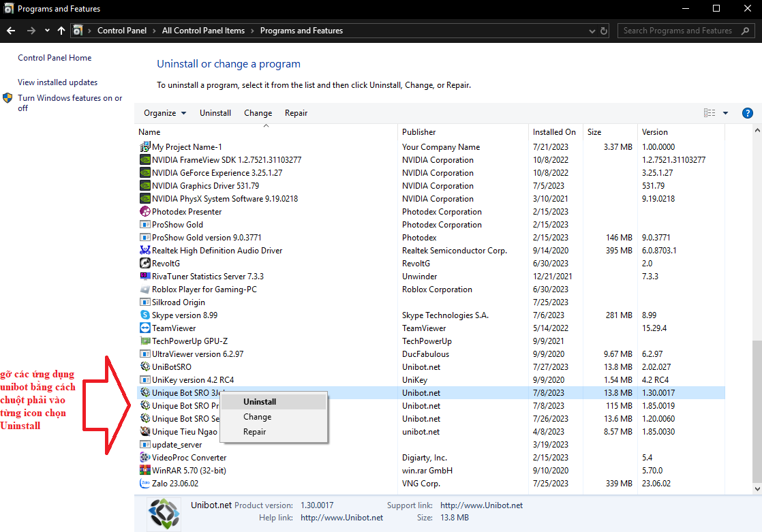Screen dimensions: 762x532
Task: Refresh the Programs and Features list
Action: pyautogui.click(x=604, y=31)
